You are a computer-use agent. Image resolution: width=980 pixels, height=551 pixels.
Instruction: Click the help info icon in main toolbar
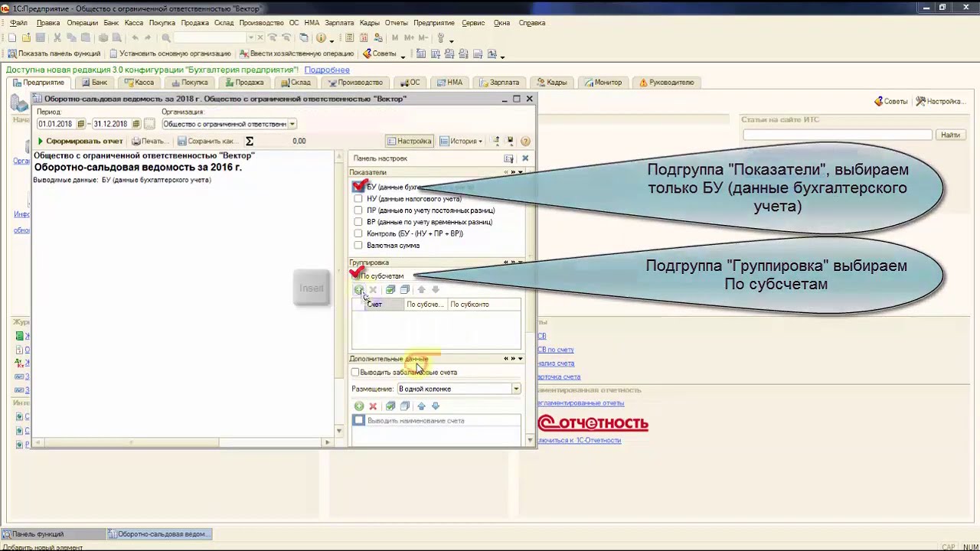click(x=321, y=37)
